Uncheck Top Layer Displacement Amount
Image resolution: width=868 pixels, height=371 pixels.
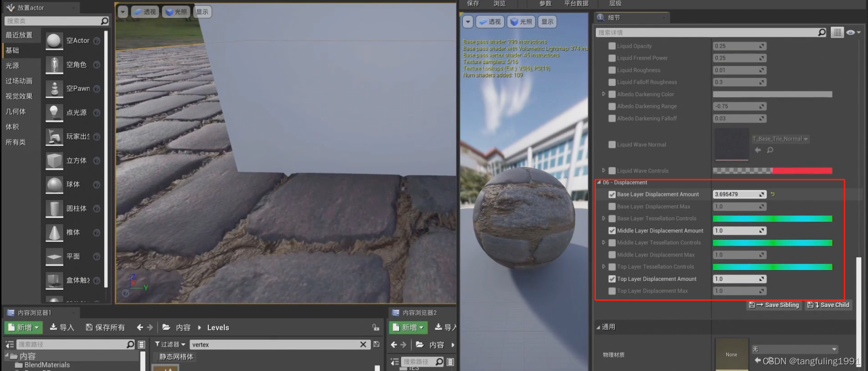[x=612, y=279]
